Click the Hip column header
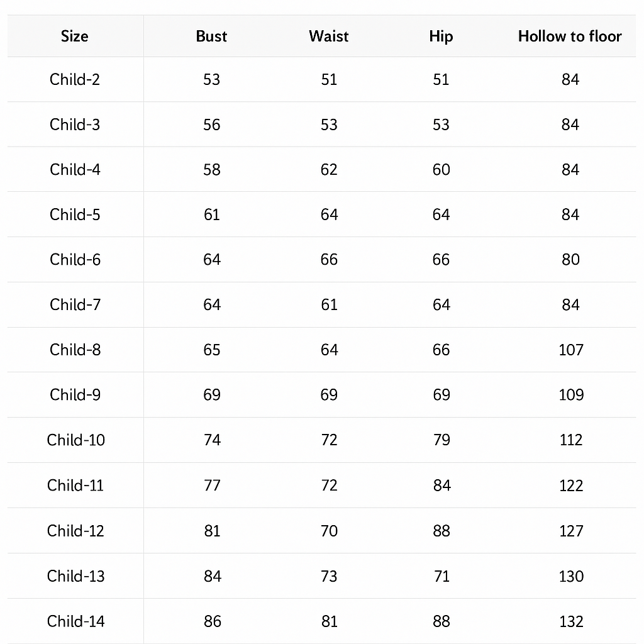The width and height of the screenshot is (644, 644). 441,36
